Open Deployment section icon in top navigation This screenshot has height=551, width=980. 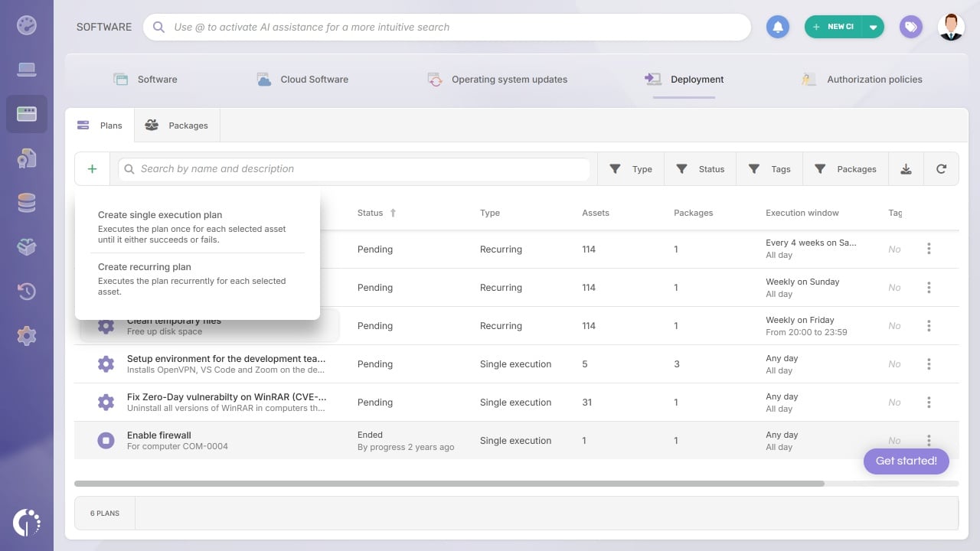point(652,79)
